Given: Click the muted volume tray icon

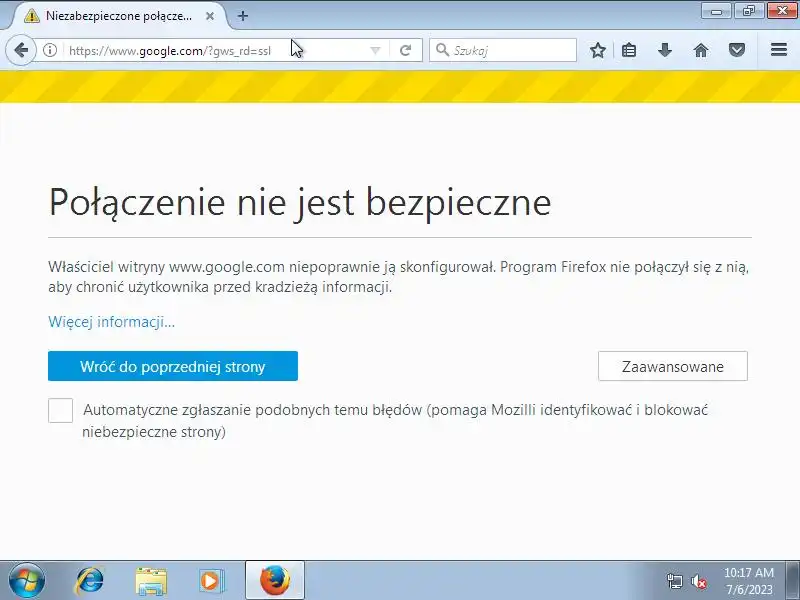Looking at the screenshot, I should click(x=698, y=581).
